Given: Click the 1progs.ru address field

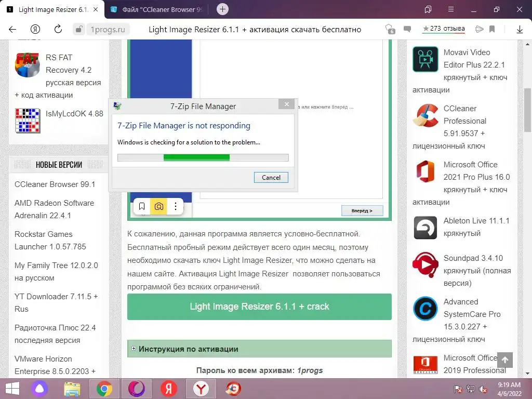Looking at the screenshot, I should coord(108,30).
